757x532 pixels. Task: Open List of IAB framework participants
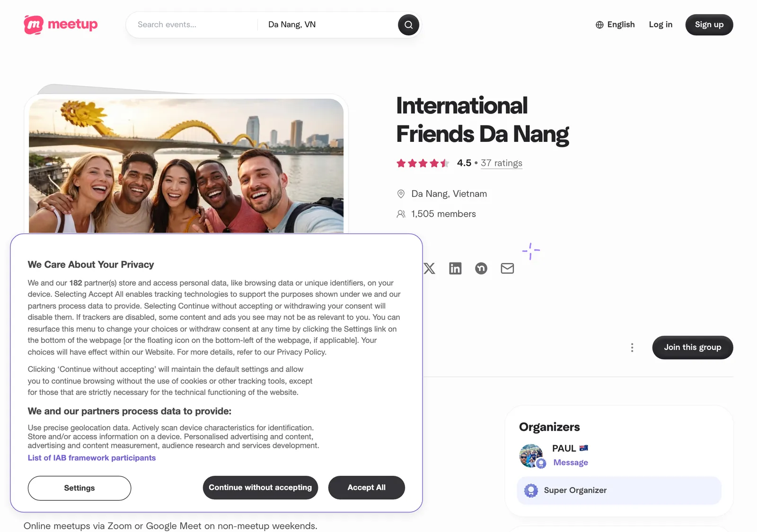click(92, 458)
